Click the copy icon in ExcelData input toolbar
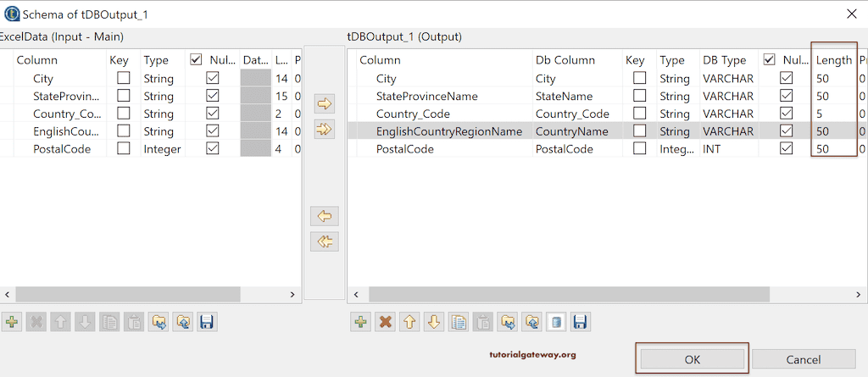This screenshot has width=868, height=377. point(109,322)
